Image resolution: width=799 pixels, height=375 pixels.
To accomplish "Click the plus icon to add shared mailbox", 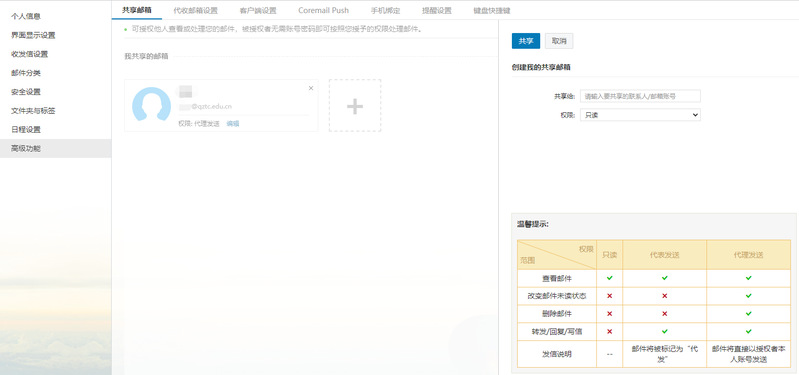I will (x=355, y=105).
